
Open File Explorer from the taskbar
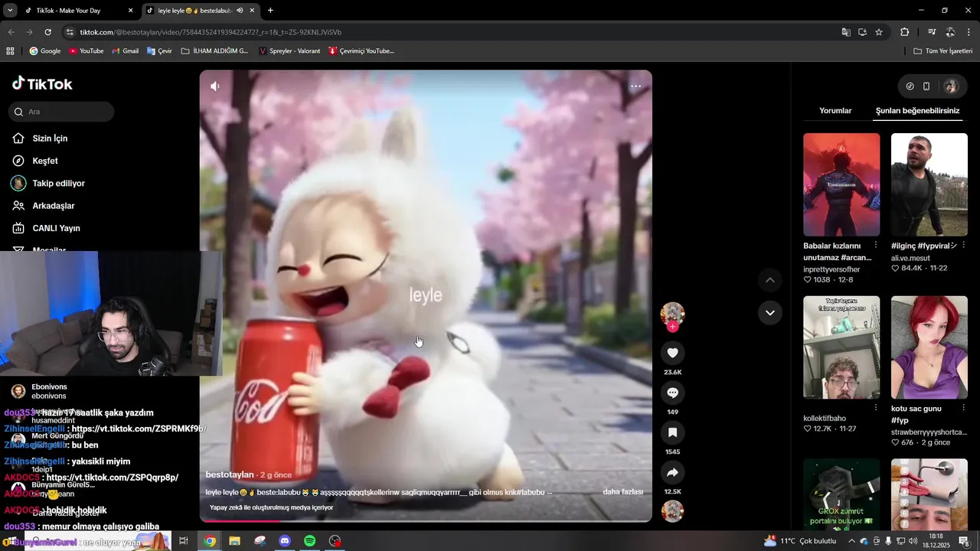pyautogui.click(x=234, y=541)
